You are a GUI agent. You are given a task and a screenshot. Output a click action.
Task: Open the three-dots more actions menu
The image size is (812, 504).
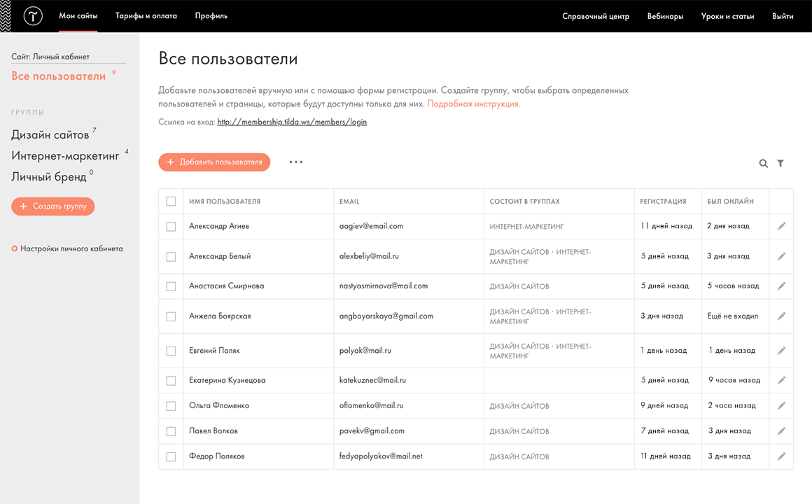point(296,162)
